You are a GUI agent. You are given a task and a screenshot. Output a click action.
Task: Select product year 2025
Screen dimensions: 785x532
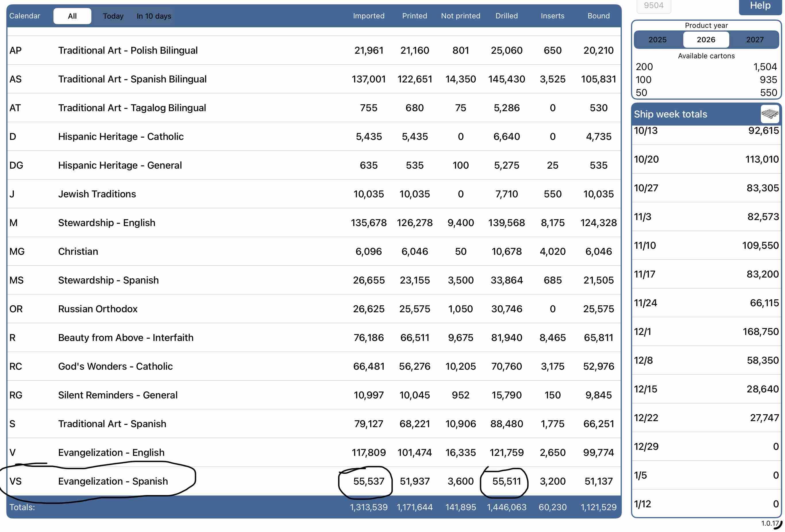pos(657,40)
